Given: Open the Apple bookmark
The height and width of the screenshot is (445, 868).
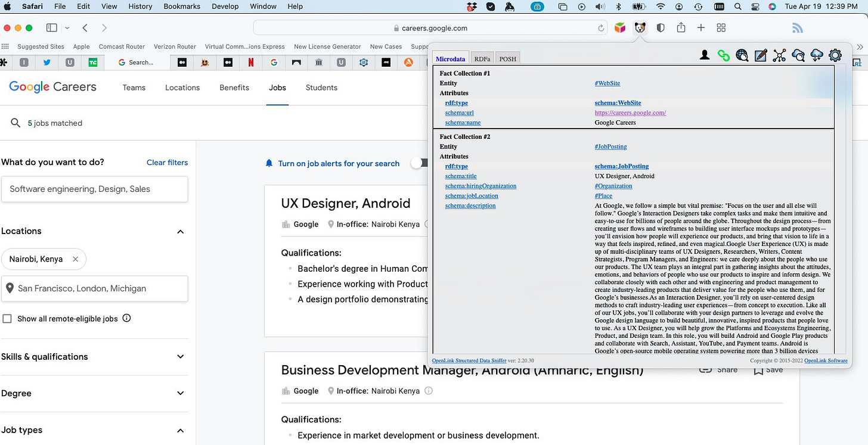Looking at the screenshot, I should click(81, 46).
